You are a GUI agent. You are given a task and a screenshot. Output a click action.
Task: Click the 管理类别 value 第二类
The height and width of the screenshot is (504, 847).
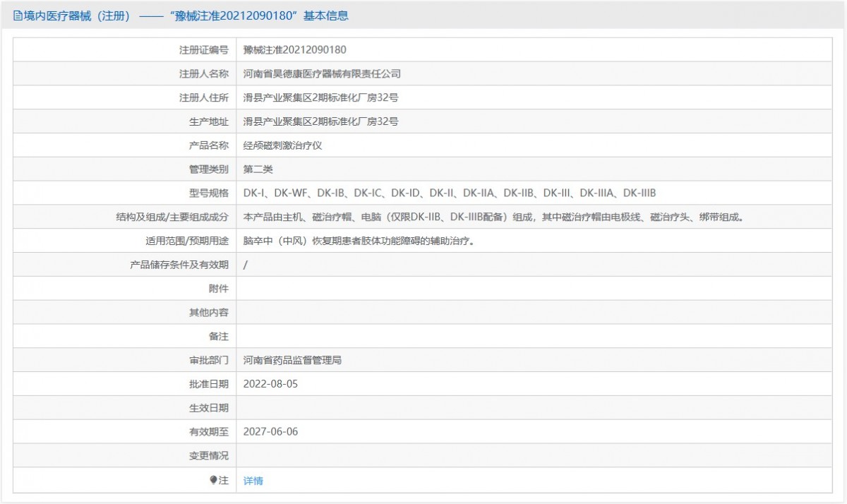coord(258,169)
